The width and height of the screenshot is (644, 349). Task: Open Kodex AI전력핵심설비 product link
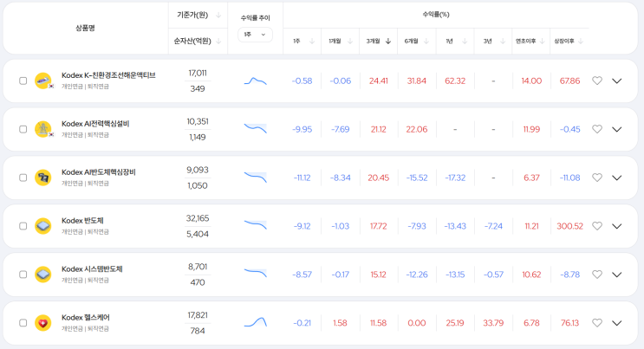click(95, 124)
